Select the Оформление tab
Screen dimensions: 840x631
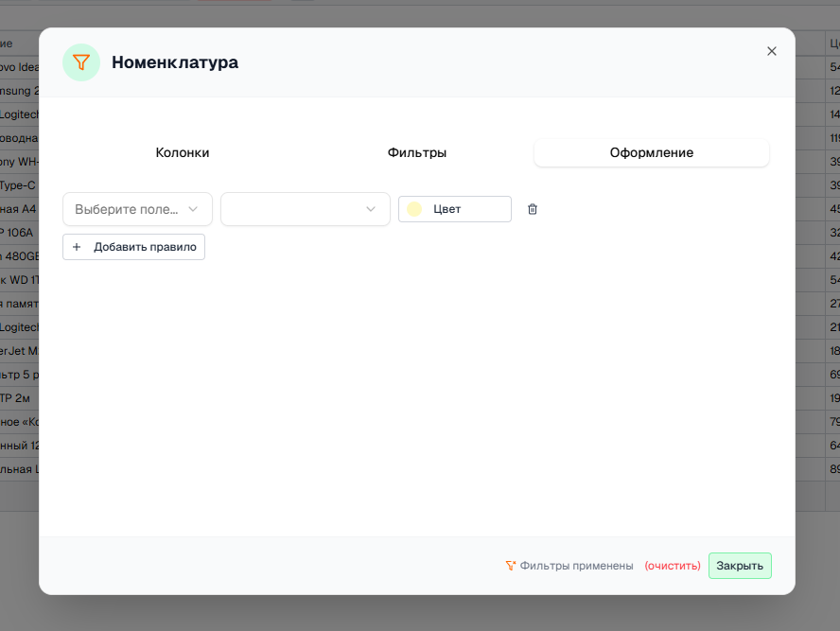coord(652,152)
